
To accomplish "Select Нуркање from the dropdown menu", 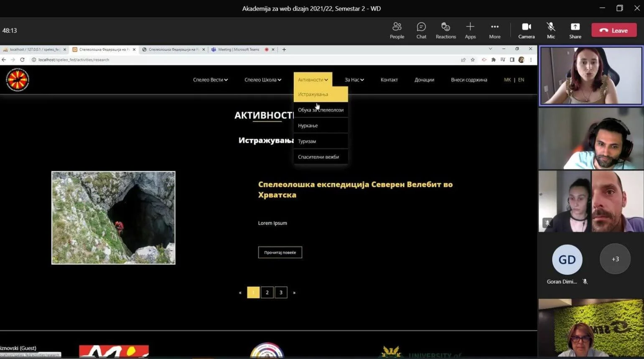I will (x=308, y=126).
